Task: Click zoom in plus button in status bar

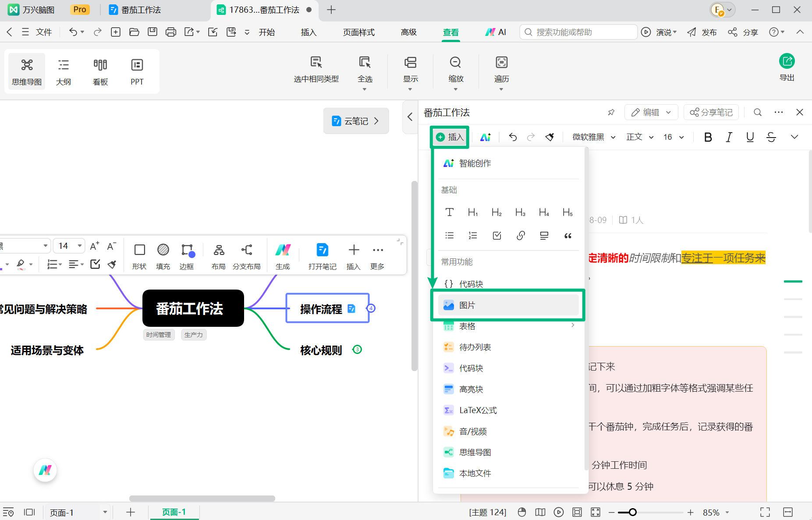Action: (691, 512)
